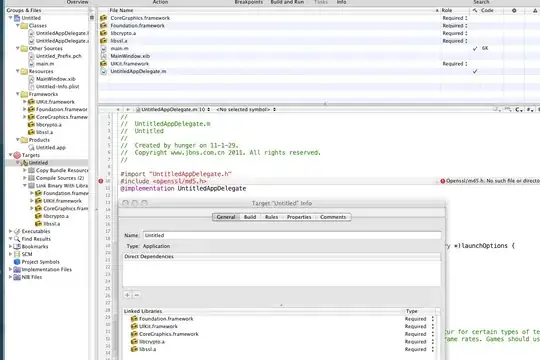Screen dimensions: 540x360
Task: Select libssl.a in the Frameworks group
Action: pyautogui.click(x=41, y=132)
